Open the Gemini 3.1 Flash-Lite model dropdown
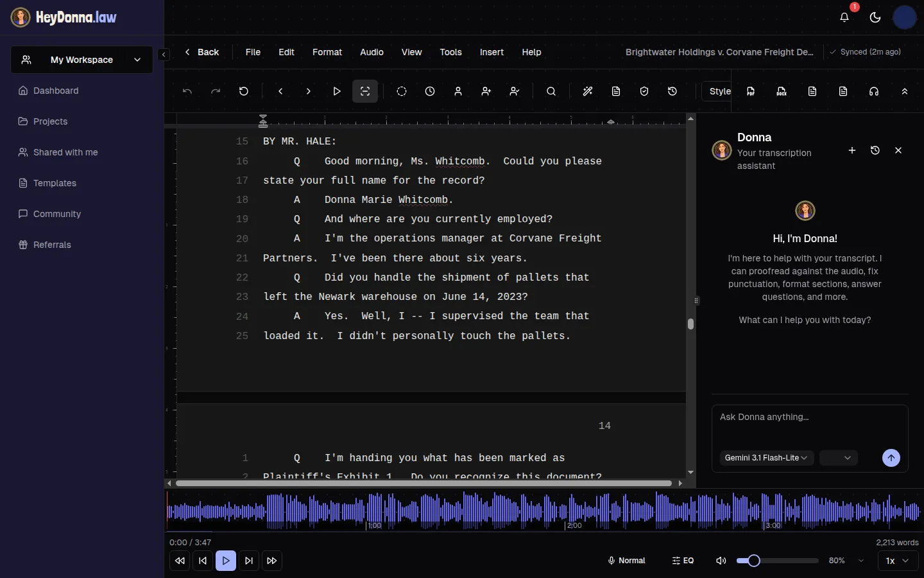This screenshot has height=578, width=924. 767,458
